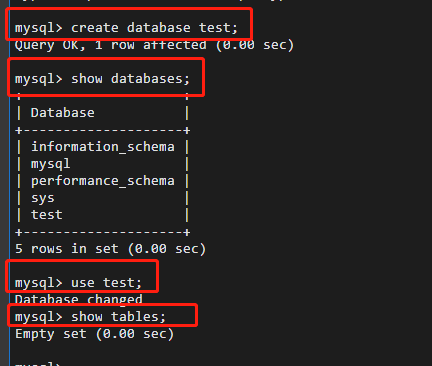The height and width of the screenshot is (366, 432).
Task: Select the performance_schema row in the table
Action: (x=103, y=181)
